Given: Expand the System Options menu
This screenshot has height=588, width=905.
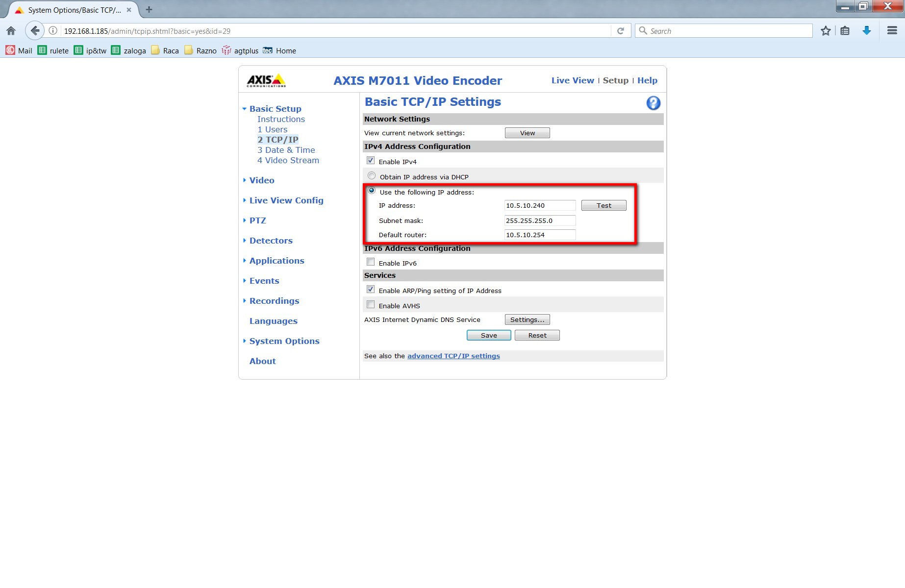Looking at the screenshot, I should click(x=284, y=341).
